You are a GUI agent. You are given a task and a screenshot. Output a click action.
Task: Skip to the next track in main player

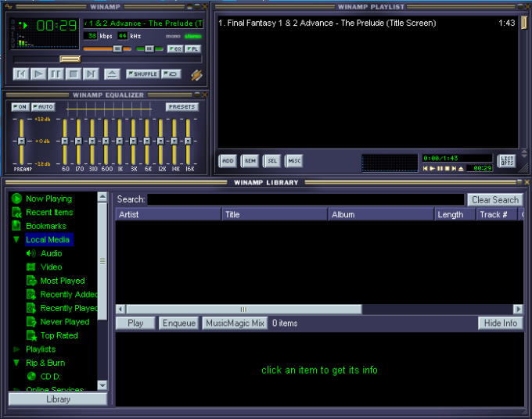(91, 74)
